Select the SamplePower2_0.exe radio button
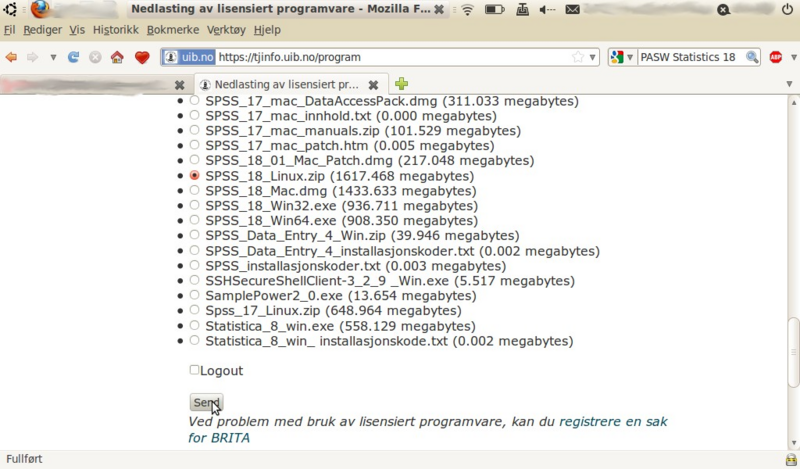This screenshot has width=800, height=469. [x=194, y=294]
